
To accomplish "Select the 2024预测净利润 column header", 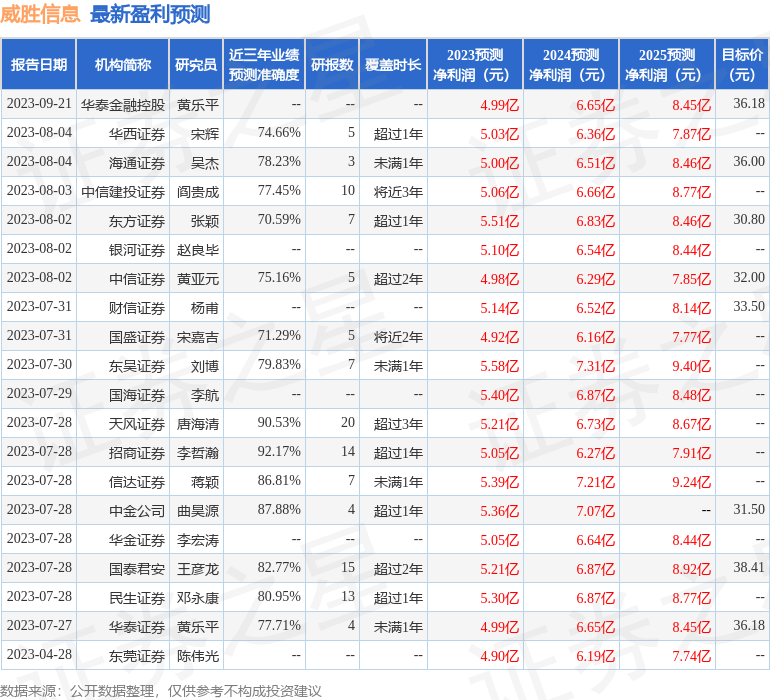I will [571, 64].
